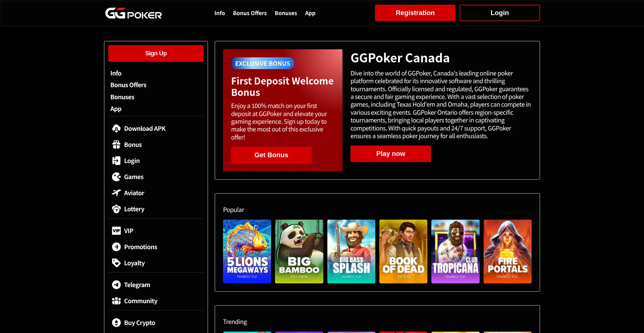
Task: Click the Community people icon
Action: 116,301
